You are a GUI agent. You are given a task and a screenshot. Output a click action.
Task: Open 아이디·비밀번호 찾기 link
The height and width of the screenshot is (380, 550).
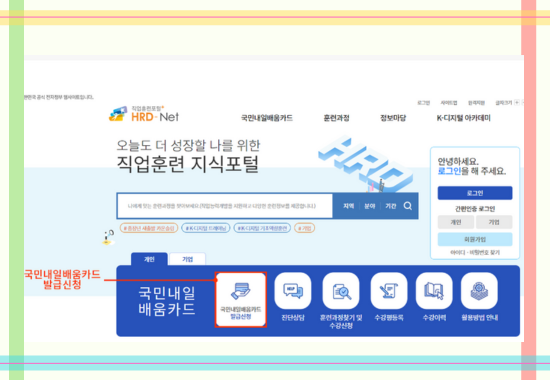(475, 253)
